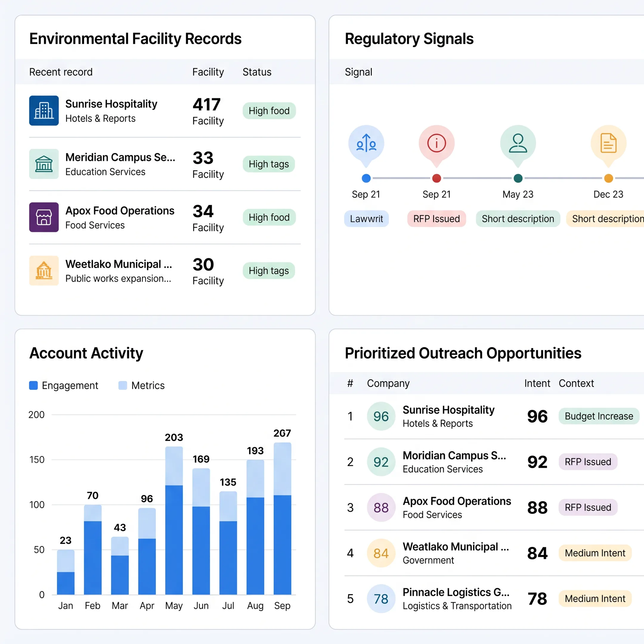Click the Budget Increase context tag
This screenshot has height=644, width=644.
599,416
